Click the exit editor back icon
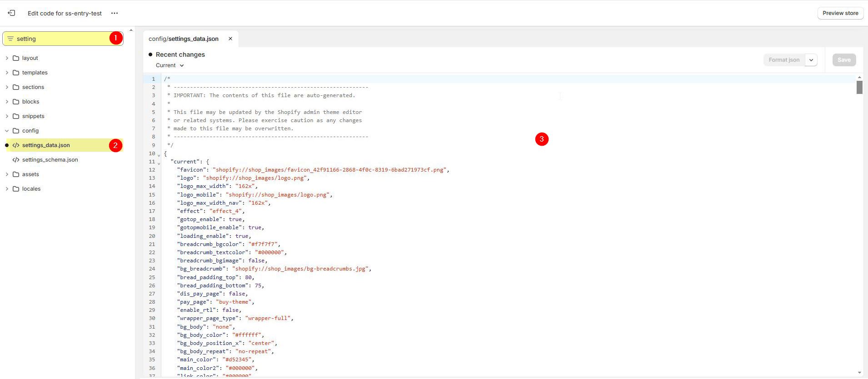Screen dimensions: 868x379 tap(11, 13)
